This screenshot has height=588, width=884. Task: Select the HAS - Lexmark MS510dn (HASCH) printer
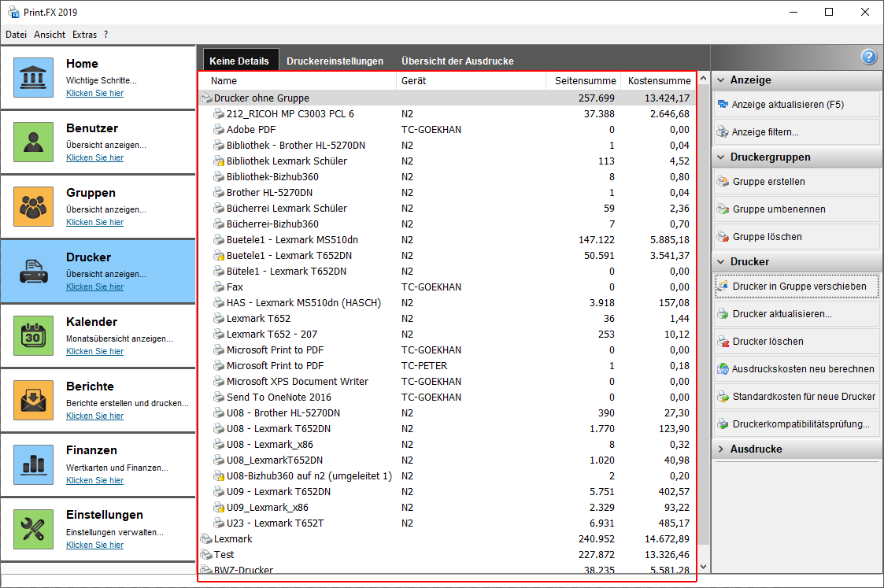[x=448, y=303]
